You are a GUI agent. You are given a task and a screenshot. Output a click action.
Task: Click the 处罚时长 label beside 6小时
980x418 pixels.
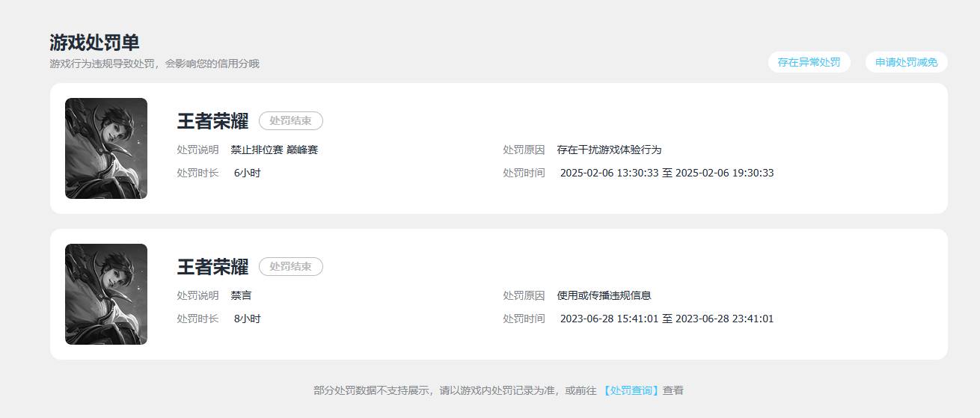(198, 173)
